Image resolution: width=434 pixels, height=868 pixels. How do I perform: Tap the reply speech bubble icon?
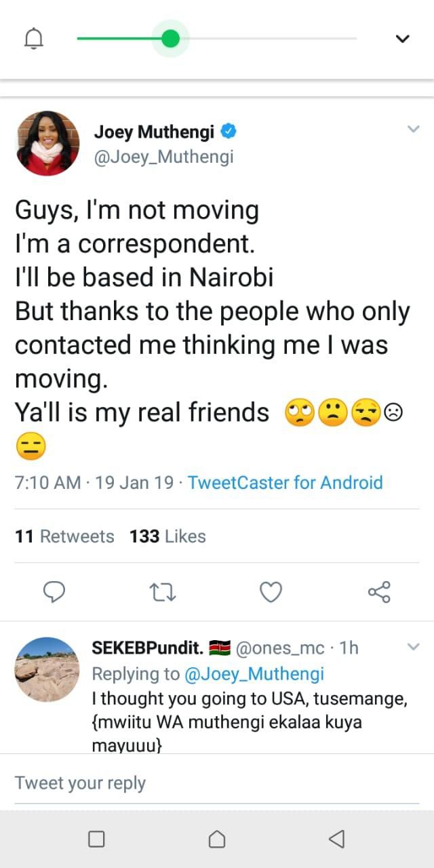[54, 592]
